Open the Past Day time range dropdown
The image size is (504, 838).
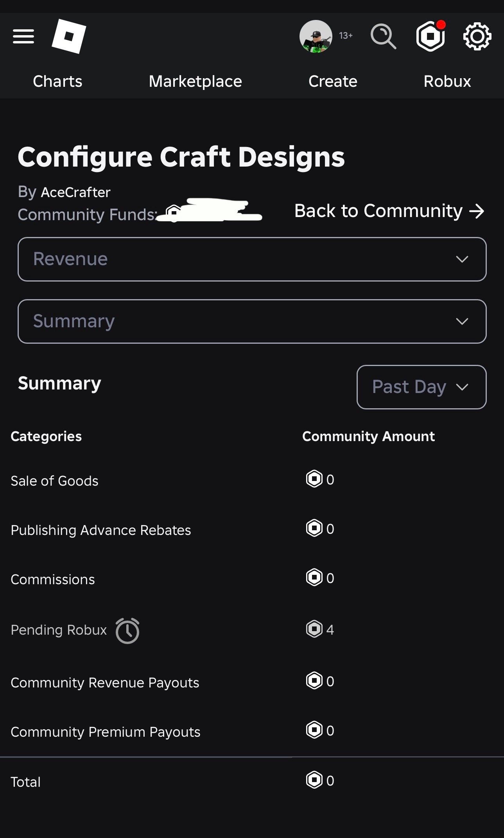[x=421, y=387]
